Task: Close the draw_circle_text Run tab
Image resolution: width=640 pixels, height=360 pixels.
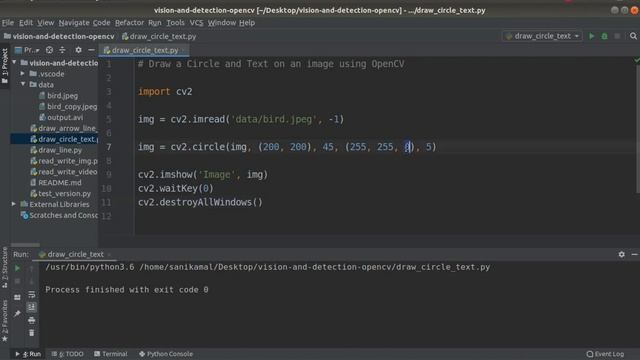Action: (109, 254)
